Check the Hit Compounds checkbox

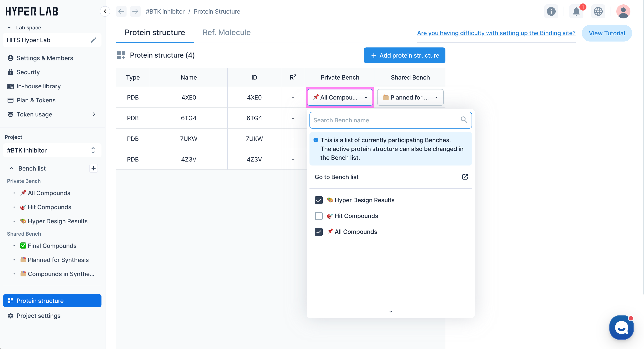click(x=319, y=216)
